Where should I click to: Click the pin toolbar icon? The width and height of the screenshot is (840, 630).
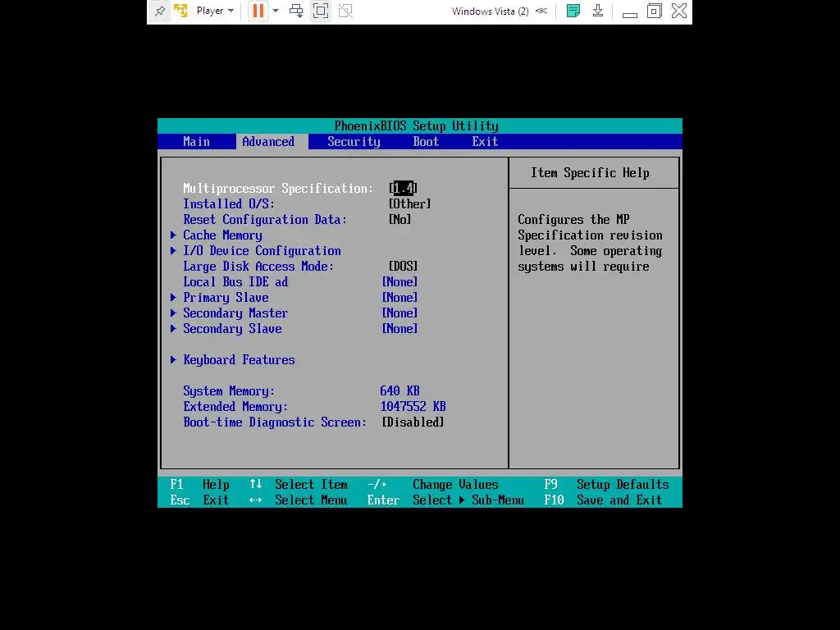tap(160, 11)
